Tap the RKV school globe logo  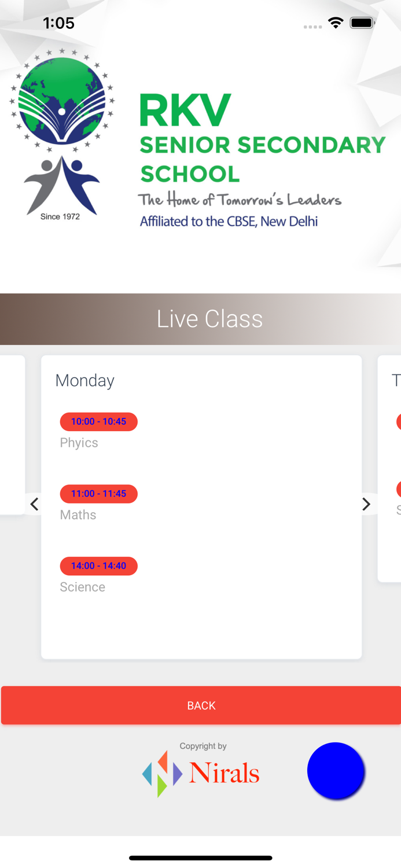[x=62, y=134]
